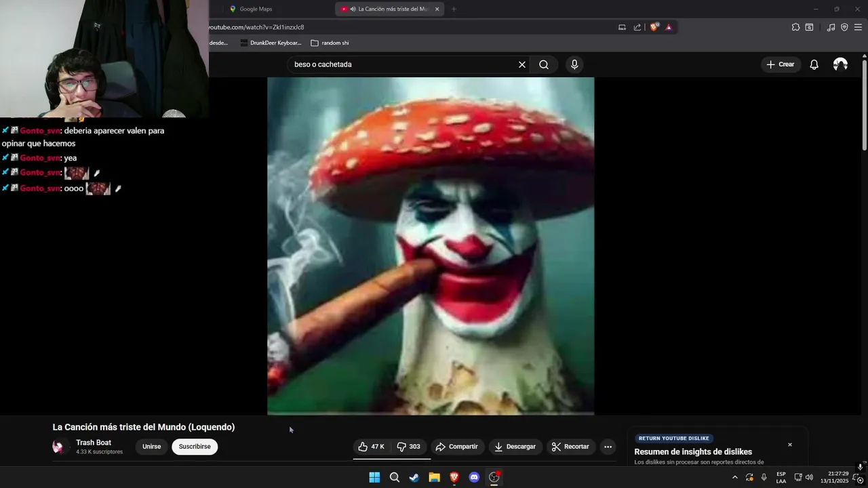This screenshot has width=868, height=488.
Task: Close the La Canción más triste tab
Action: point(437,9)
